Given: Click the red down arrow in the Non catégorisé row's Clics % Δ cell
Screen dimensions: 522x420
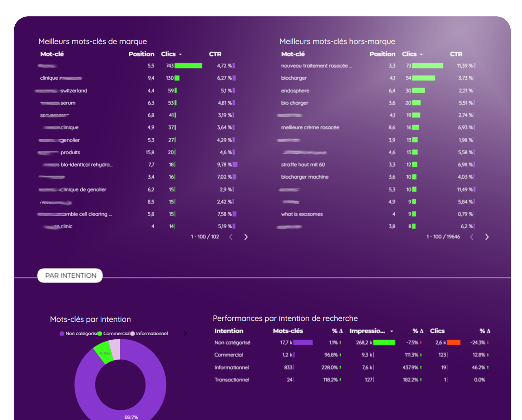Looking at the screenshot, I should (x=487, y=342).
